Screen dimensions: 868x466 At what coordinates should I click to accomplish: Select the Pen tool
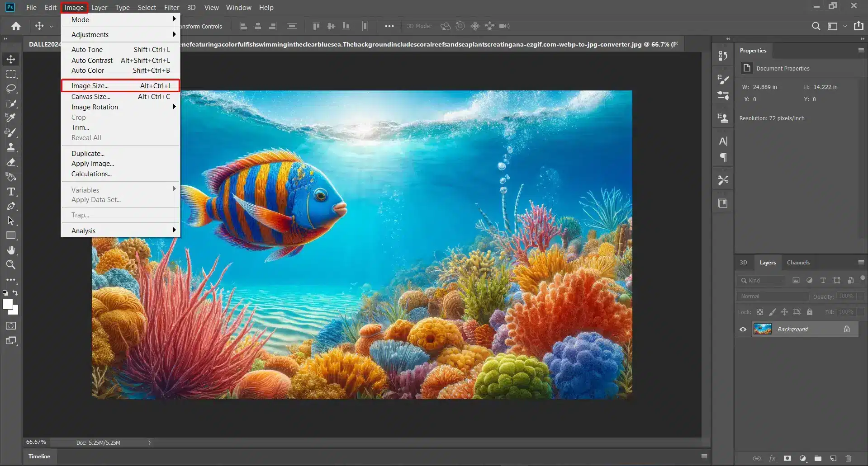pos(11,206)
